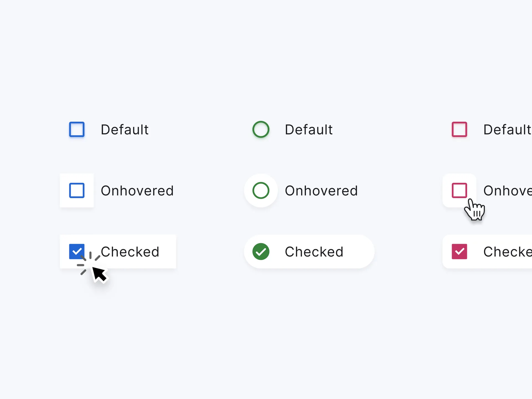Click the Default label beside blue checkbox
This screenshot has width=532, height=399.
(x=125, y=130)
